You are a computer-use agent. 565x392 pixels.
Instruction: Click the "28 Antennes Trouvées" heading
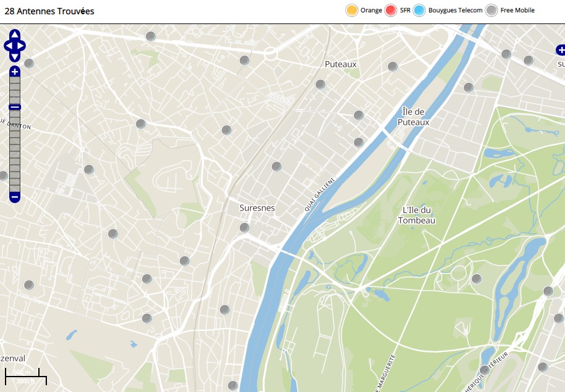pos(49,11)
